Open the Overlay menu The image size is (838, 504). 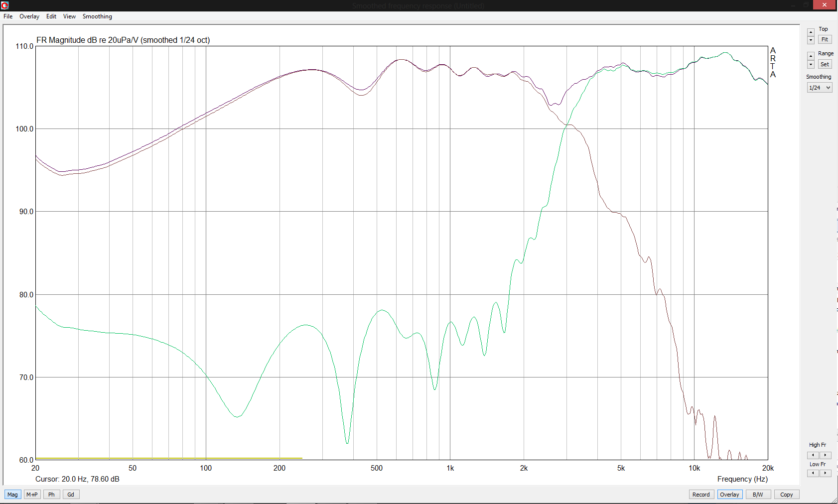29,16
